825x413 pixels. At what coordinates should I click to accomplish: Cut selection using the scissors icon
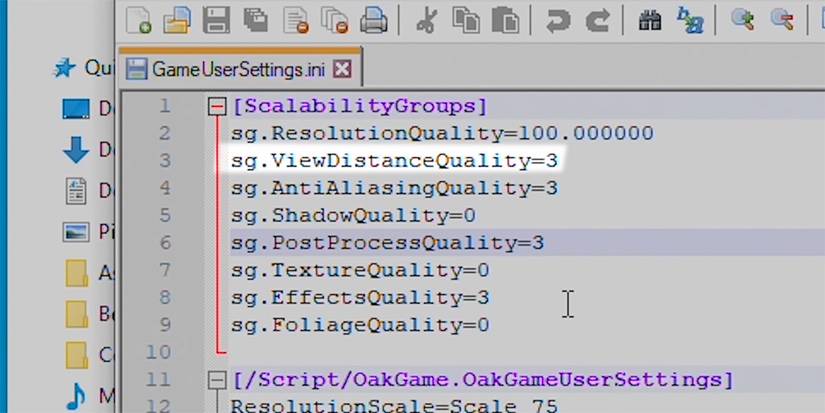click(x=425, y=19)
